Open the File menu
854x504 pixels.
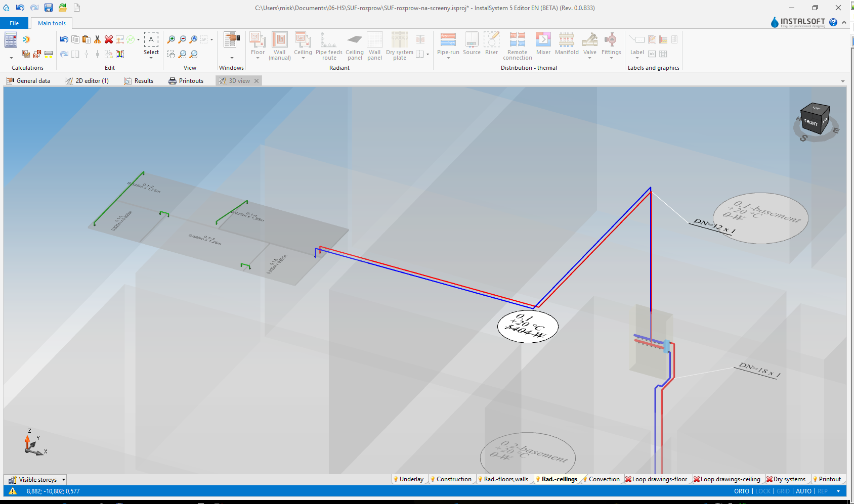coord(14,23)
